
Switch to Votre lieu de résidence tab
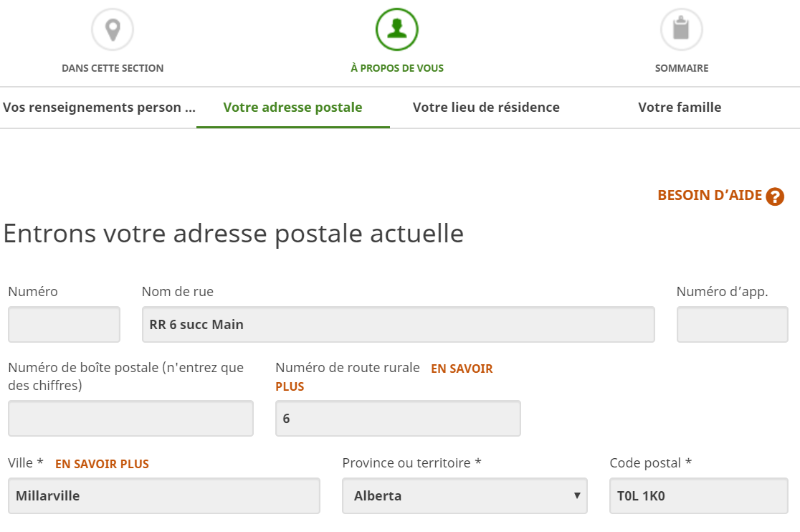pos(486,107)
